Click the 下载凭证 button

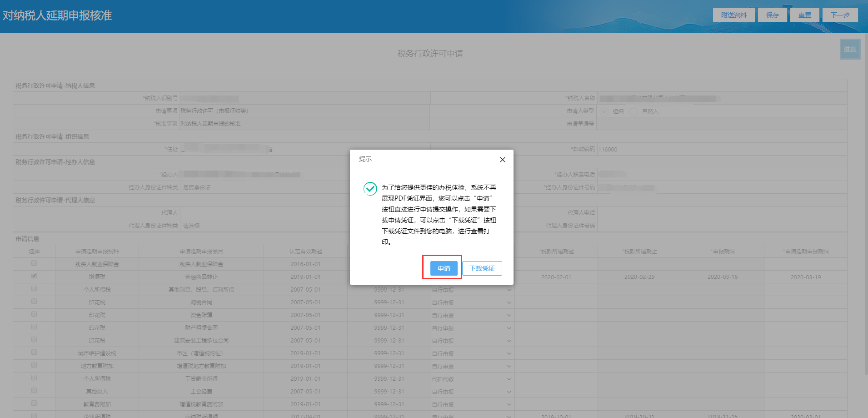coord(482,268)
